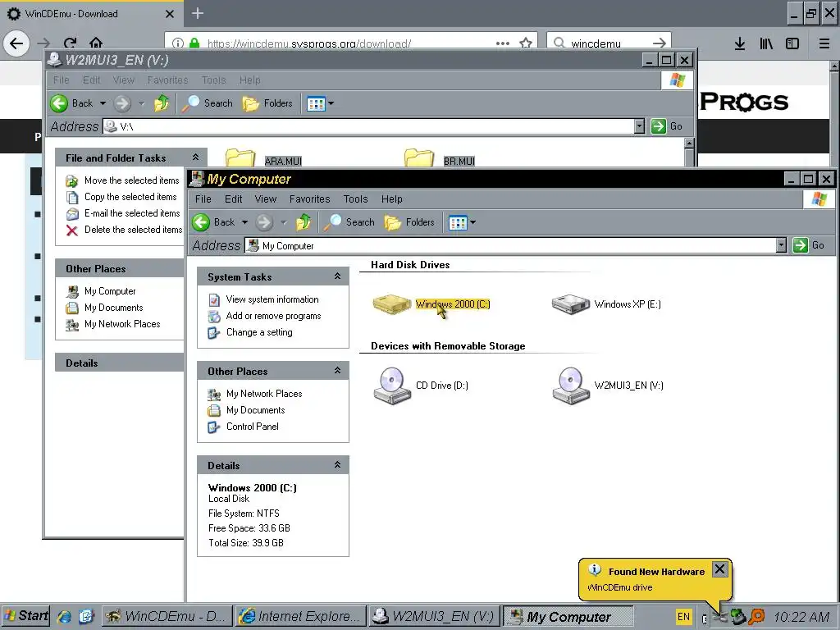840x630 pixels.
Task: Open new tab in Firefox
Action: pos(198,13)
